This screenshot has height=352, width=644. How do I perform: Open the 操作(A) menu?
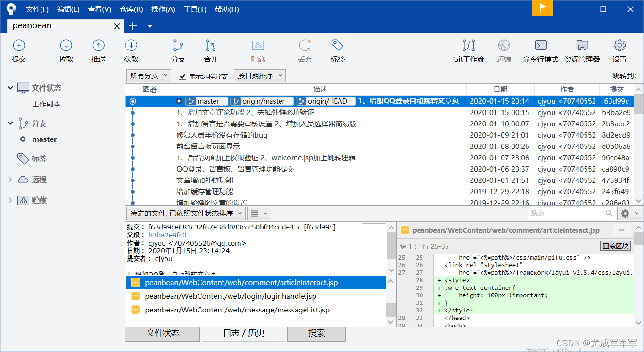click(163, 9)
